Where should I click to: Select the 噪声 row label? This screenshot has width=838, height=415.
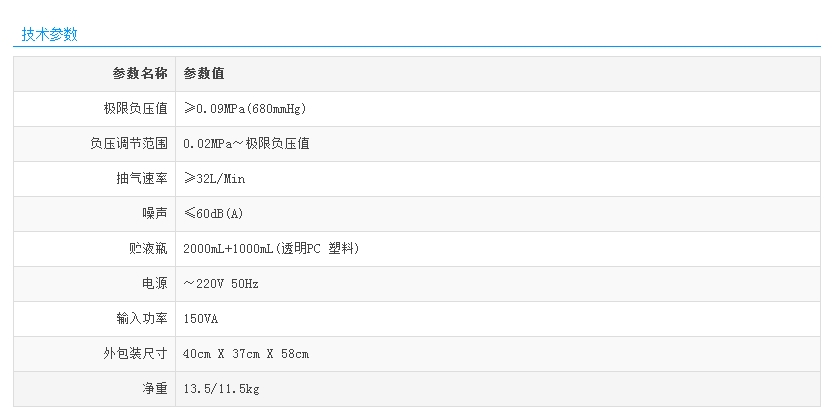pos(154,213)
